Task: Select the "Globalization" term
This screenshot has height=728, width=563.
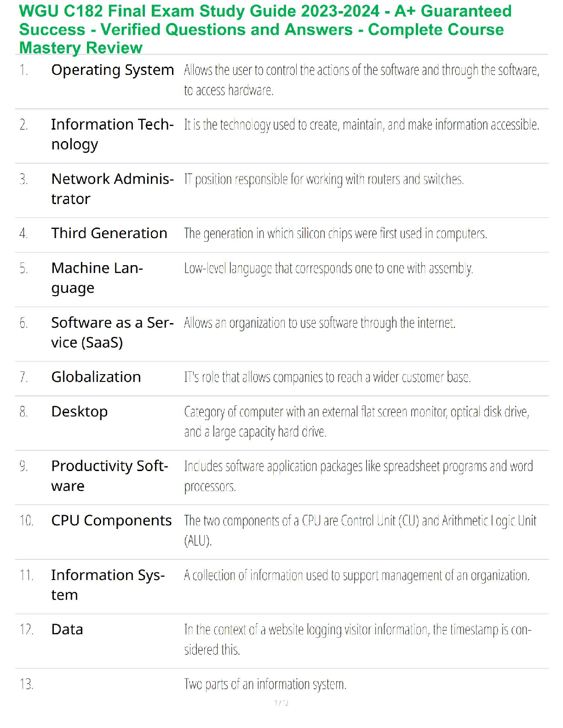Action: [x=96, y=377]
